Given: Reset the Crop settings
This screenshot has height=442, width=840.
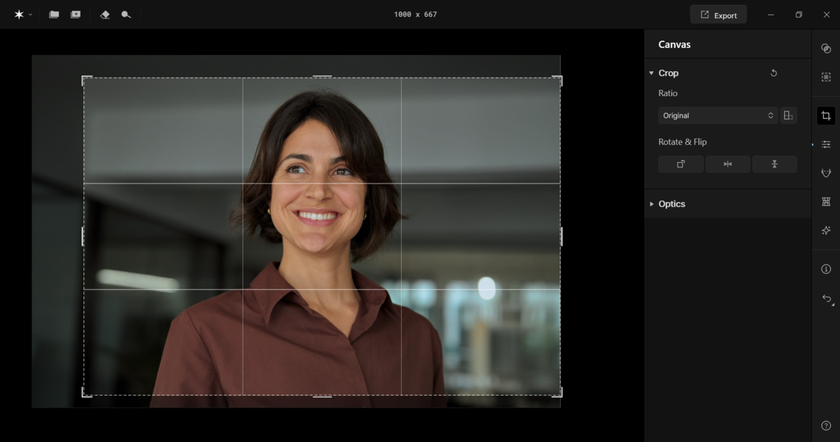Looking at the screenshot, I should click(773, 73).
